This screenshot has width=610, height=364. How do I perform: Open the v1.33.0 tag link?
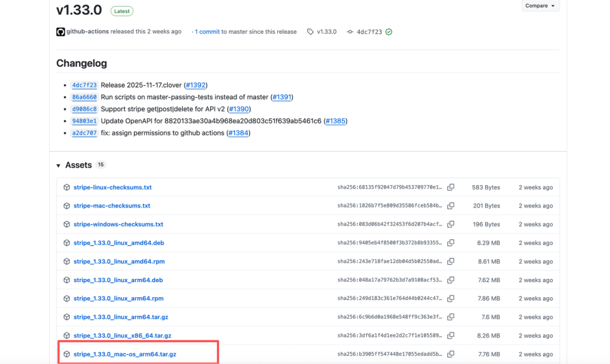tap(327, 32)
